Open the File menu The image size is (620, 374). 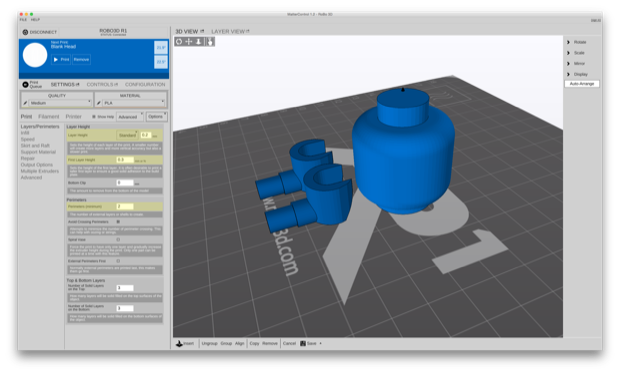click(x=23, y=19)
